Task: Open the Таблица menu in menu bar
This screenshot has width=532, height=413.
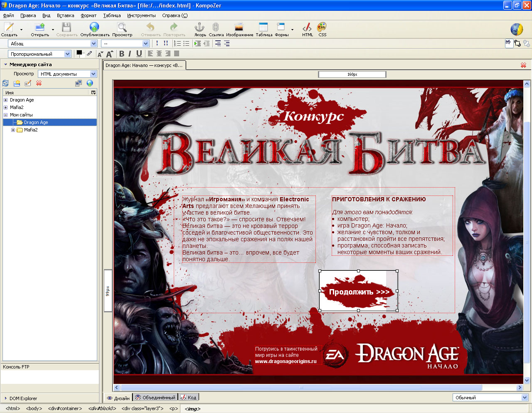Action: [112, 15]
